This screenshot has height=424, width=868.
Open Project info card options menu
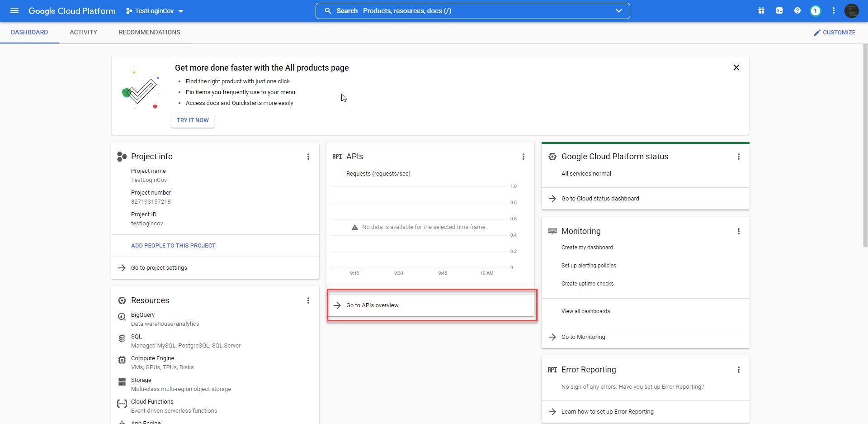click(x=308, y=157)
